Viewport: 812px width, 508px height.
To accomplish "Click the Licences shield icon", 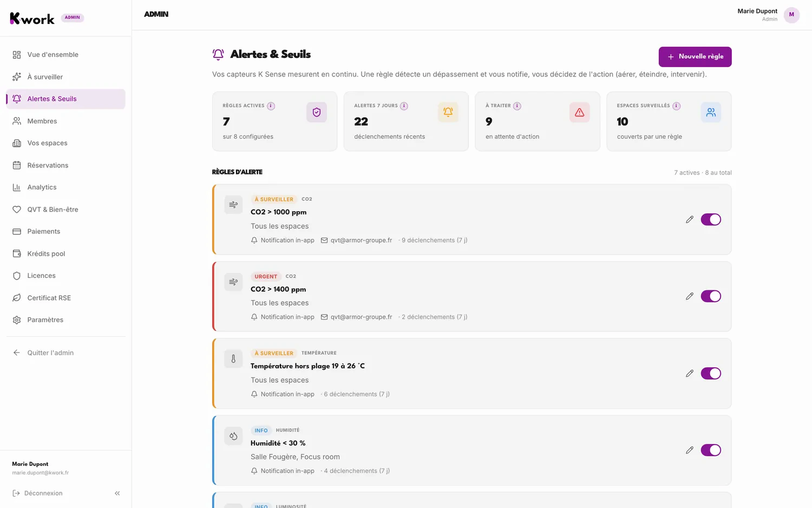I will 17,276.
